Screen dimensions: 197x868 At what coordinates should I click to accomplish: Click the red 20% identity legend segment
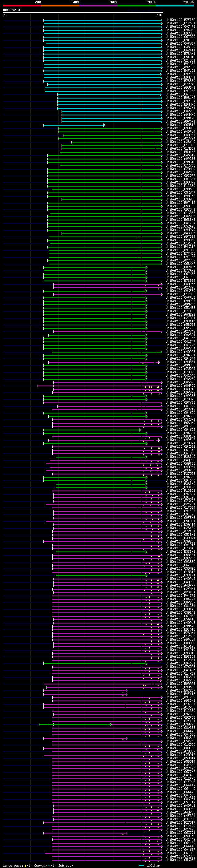point(22,6)
